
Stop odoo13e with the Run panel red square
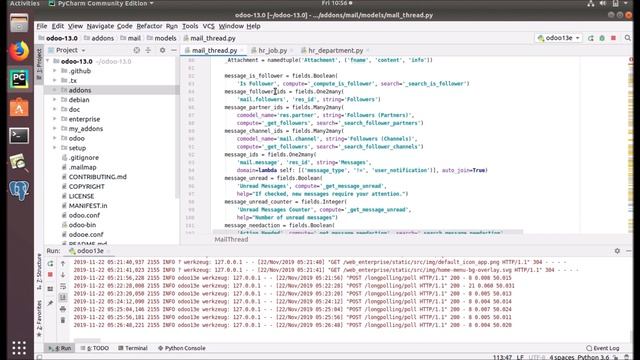50,275
